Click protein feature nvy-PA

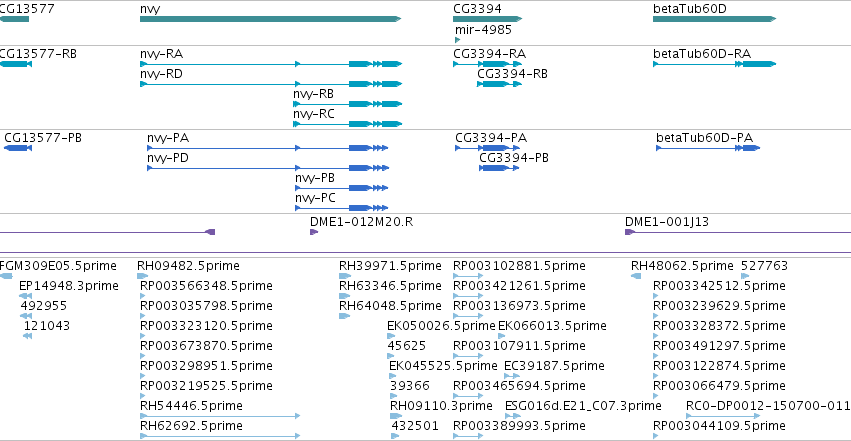point(268,148)
